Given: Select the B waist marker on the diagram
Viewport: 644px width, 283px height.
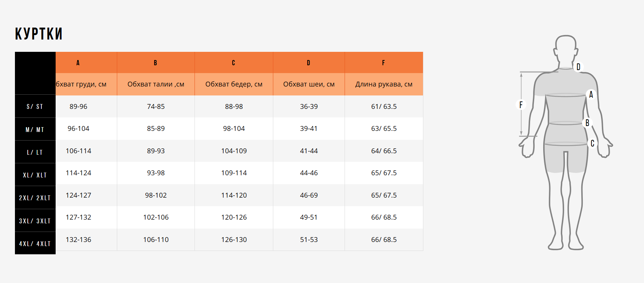Looking at the screenshot, I should [587, 123].
